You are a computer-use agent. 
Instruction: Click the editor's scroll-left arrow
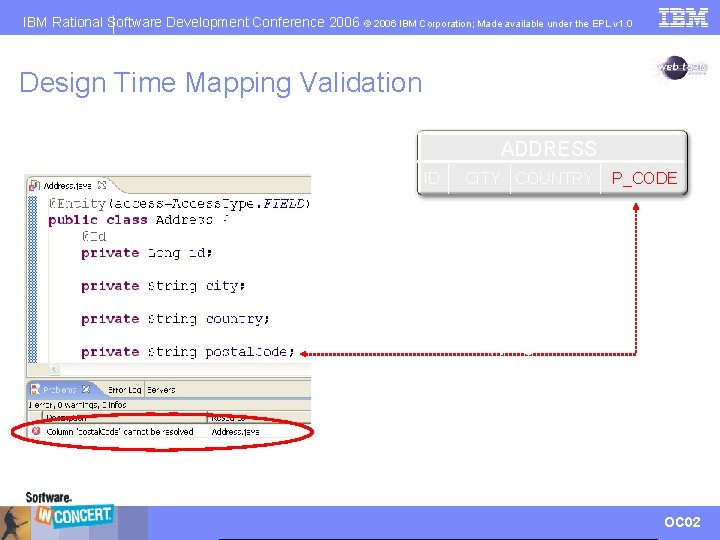(x=54, y=369)
